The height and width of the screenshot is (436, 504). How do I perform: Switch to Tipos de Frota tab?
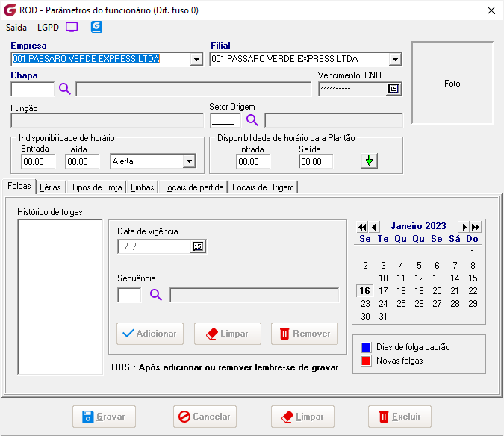[96, 187]
